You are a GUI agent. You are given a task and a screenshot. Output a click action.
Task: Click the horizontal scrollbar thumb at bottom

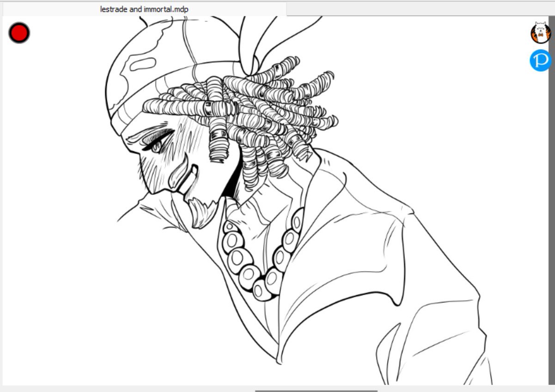pos(316,391)
